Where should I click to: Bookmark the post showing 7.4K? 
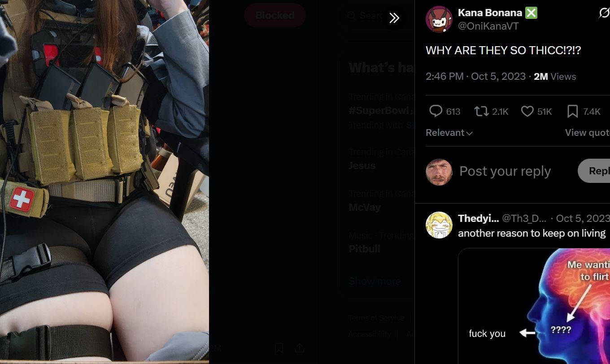[572, 111]
